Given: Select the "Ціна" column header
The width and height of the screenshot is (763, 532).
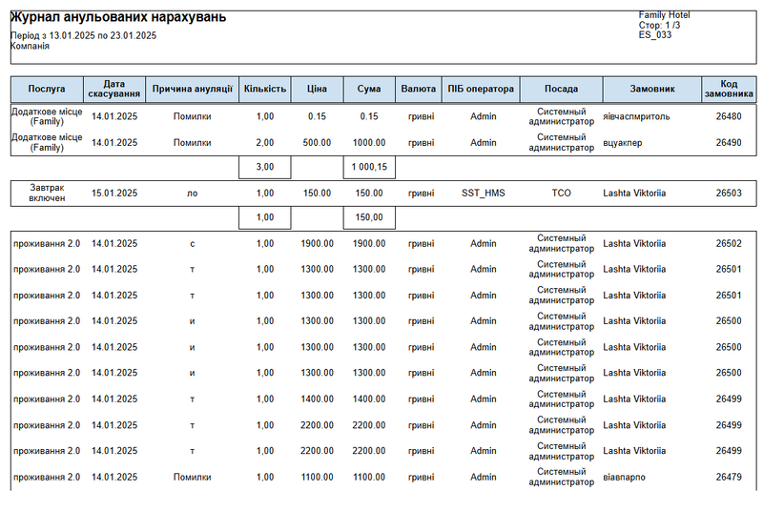Looking at the screenshot, I should (317, 90).
